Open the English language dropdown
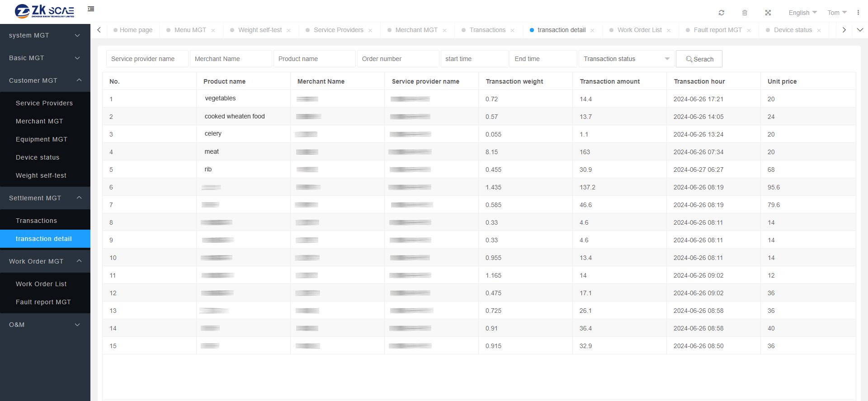 (x=802, y=13)
